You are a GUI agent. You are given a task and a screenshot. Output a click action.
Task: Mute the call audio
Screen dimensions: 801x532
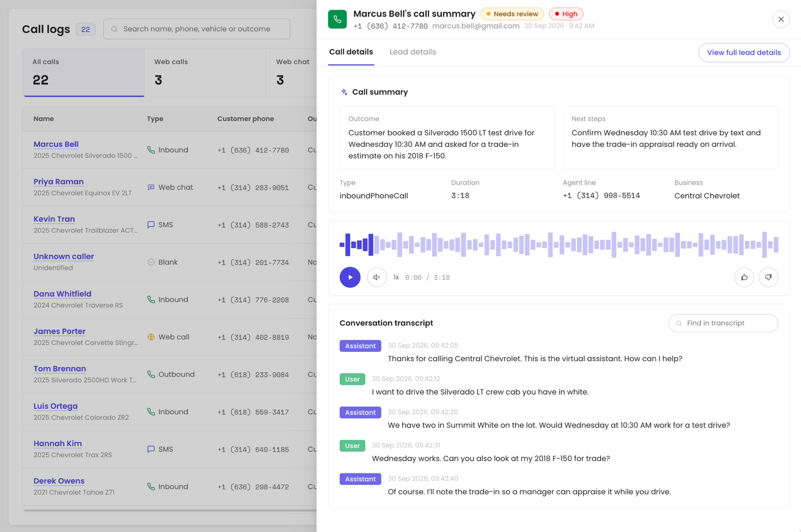[376, 277]
